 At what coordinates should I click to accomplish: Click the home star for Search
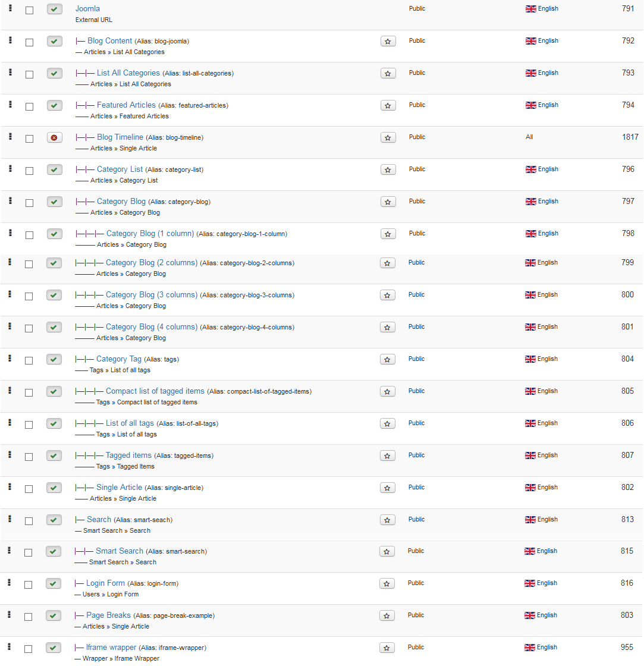[388, 520]
